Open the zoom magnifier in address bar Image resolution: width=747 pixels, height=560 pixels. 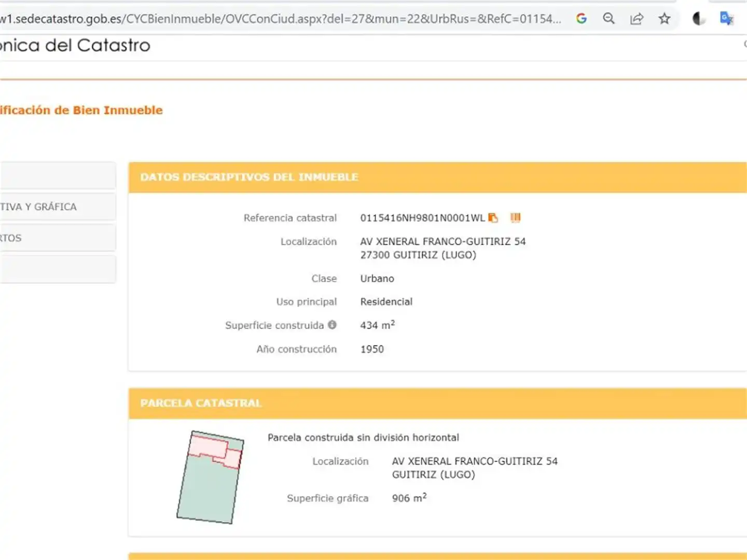[608, 19]
